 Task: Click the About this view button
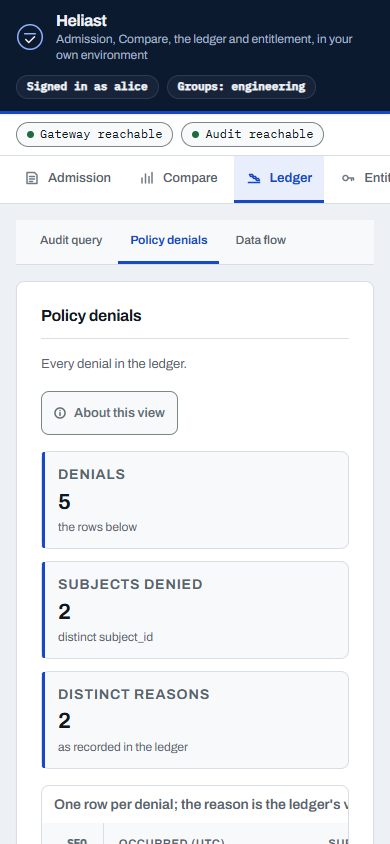tap(109, 413)
